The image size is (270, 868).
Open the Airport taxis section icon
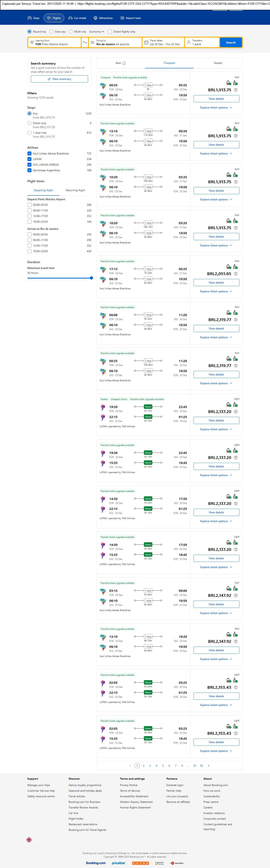click(x=122, y=18)
